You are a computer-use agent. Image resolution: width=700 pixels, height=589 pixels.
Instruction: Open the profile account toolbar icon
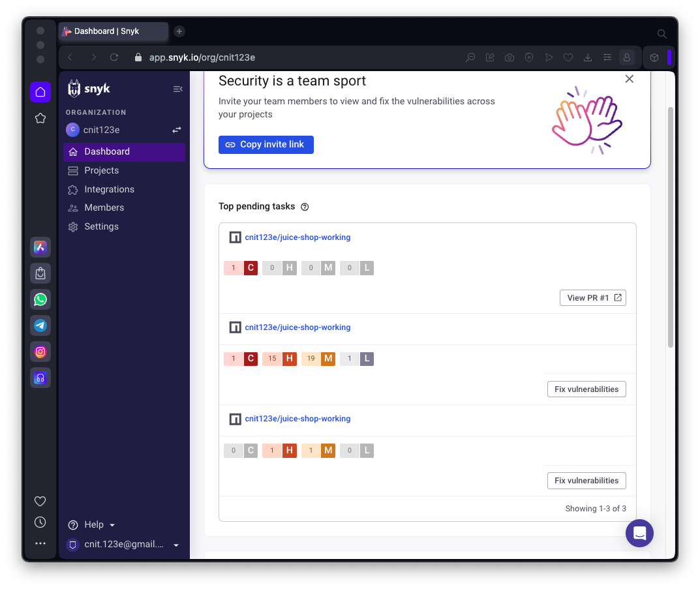pos(627,57)
